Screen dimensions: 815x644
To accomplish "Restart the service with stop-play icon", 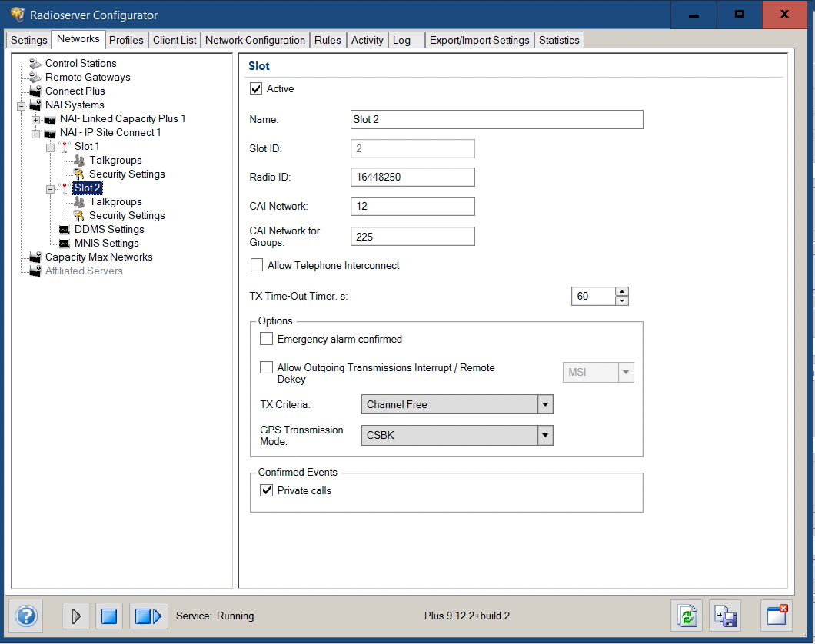I will (148, 616).
